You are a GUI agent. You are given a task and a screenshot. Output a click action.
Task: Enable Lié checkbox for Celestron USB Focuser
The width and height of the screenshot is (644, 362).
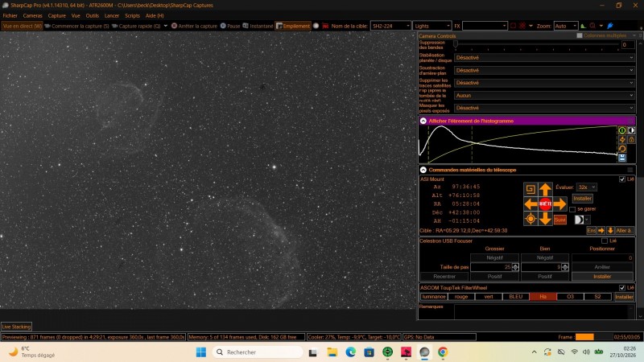coord(605,241)
